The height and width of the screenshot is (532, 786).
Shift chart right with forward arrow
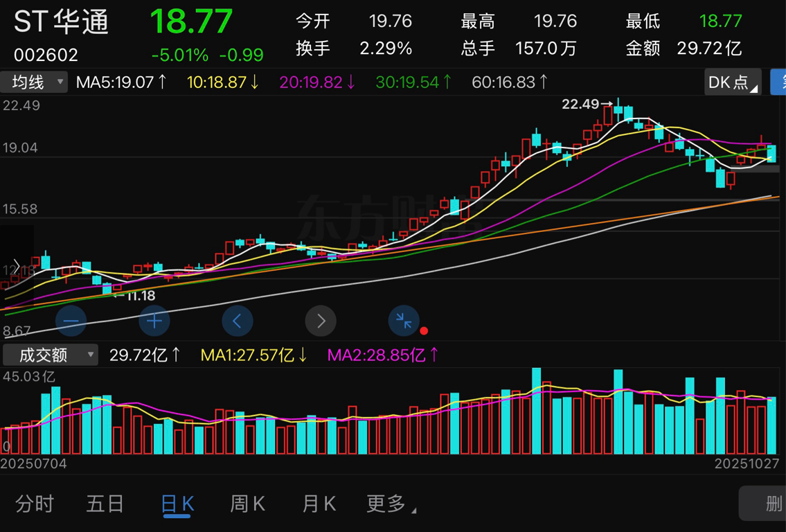point(321,321)
